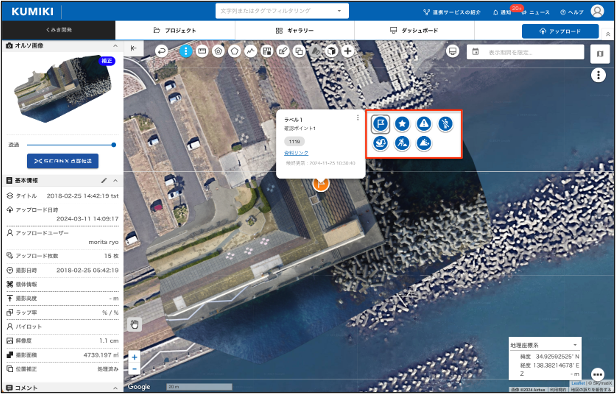Pick the landslide marker icon
Image resolution: width=616 pixels, height=394 pixels.
tap(424, 143)
